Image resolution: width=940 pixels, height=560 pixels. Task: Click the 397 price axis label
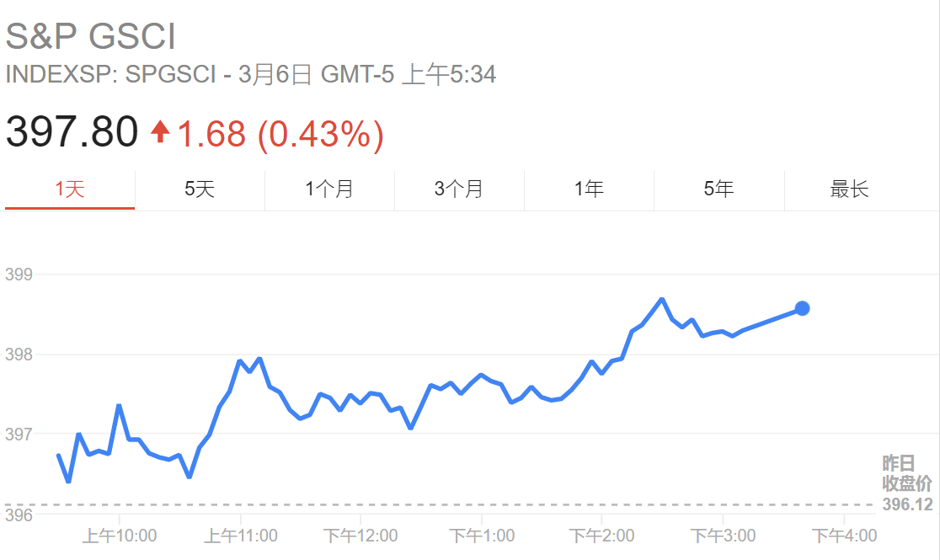coord(18,435)
